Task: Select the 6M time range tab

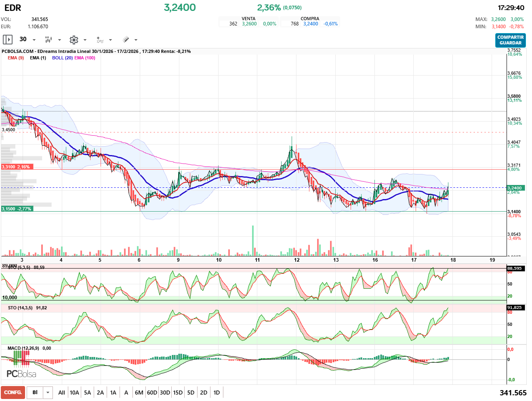Action: point(139,393)
